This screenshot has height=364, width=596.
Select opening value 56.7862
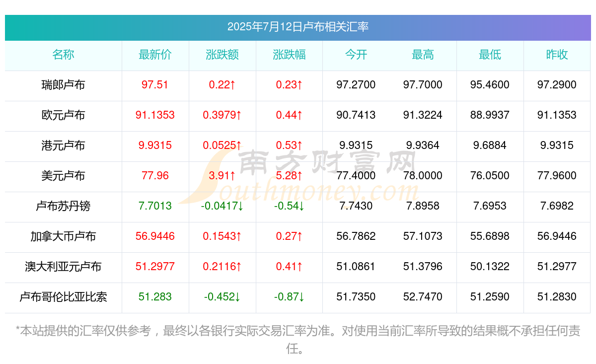tap(356, 236)
